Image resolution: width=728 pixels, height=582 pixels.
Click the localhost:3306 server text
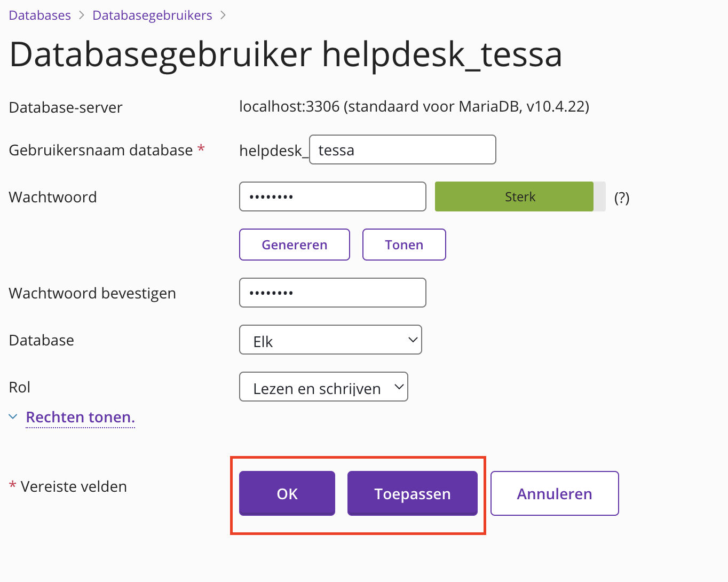(414, 107)
